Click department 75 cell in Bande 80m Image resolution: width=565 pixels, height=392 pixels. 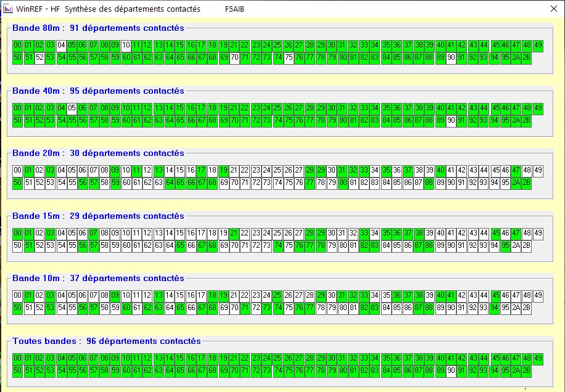(x=288, y=58)
